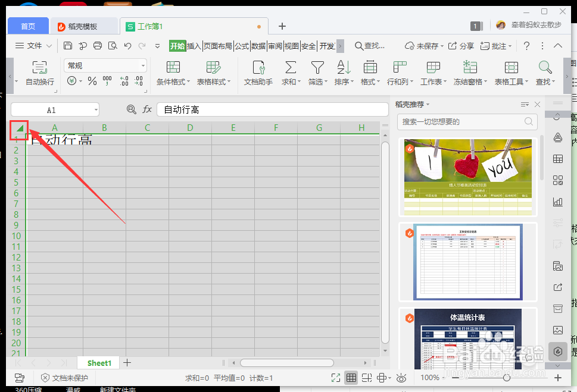Click the Sum (求和) sigma icon
The width and height of the screenshot is (577, 392).
(x=291, y=67)
